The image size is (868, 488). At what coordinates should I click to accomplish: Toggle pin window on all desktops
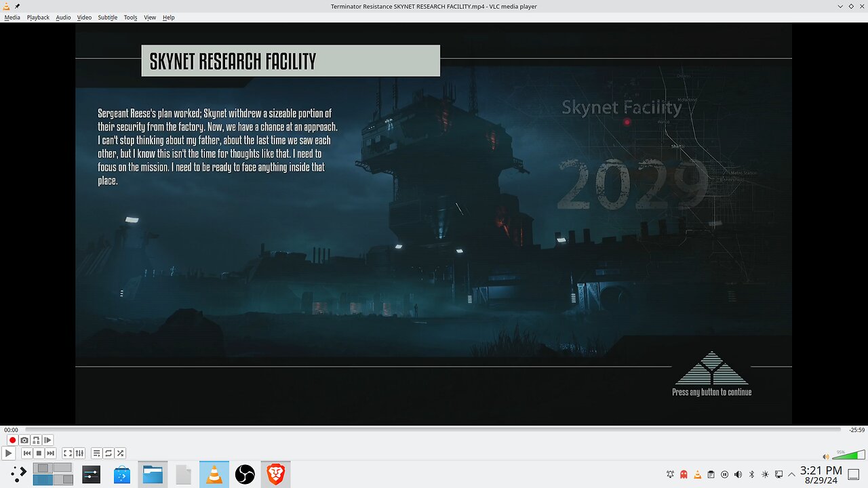click(17, 6)
